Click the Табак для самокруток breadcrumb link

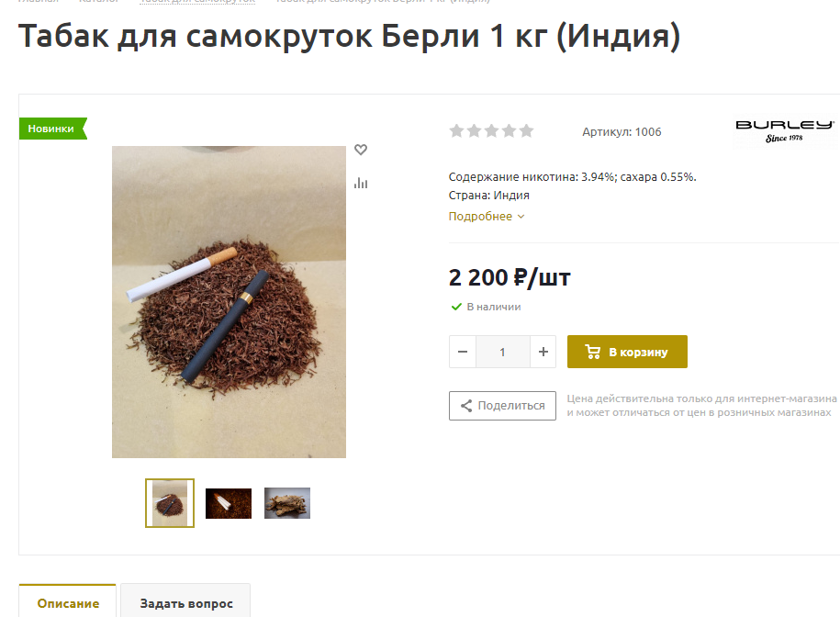coord(197,1)
